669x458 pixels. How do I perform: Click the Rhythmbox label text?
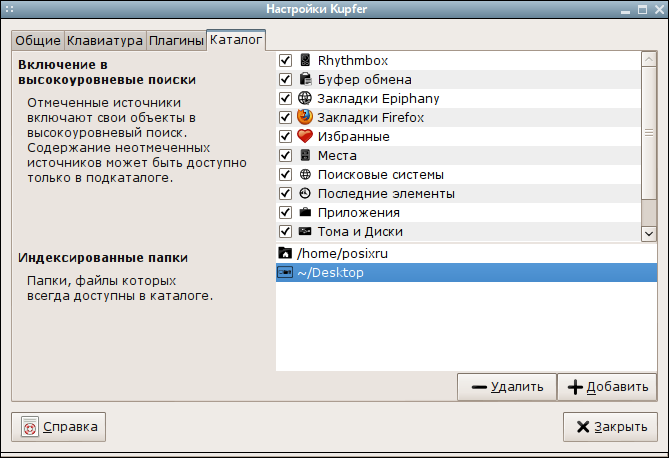(x=353, y=61)
